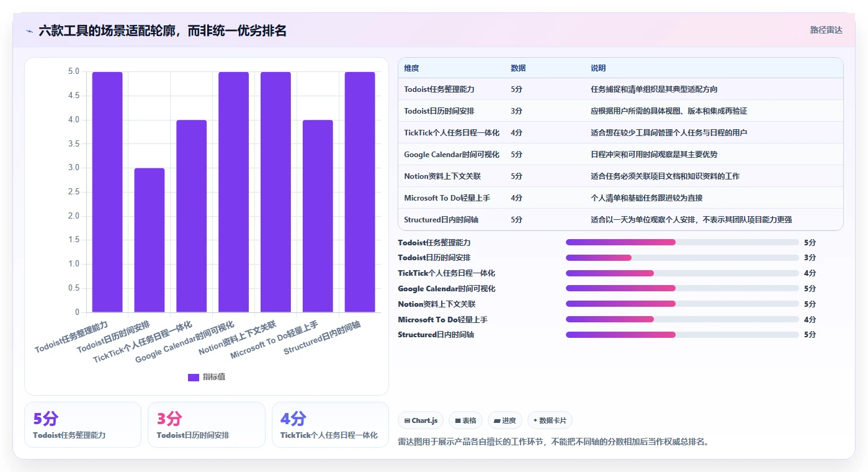This screenshot has height=472, width=868.
Task: Click progress bar for Google Calendar时间可视化
Action: (x=682, y=288)
